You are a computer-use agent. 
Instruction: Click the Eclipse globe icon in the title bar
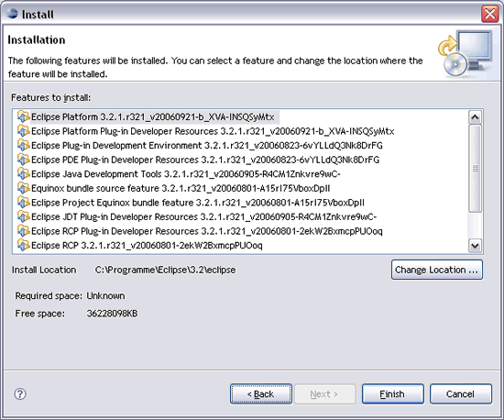(12, 14)
